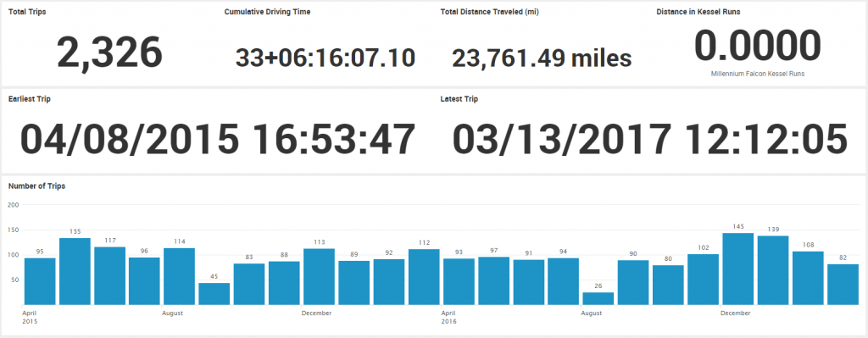Click the 23,761.49 miles total distance value
The image size is (868, 338).
[x=542, y=58]
